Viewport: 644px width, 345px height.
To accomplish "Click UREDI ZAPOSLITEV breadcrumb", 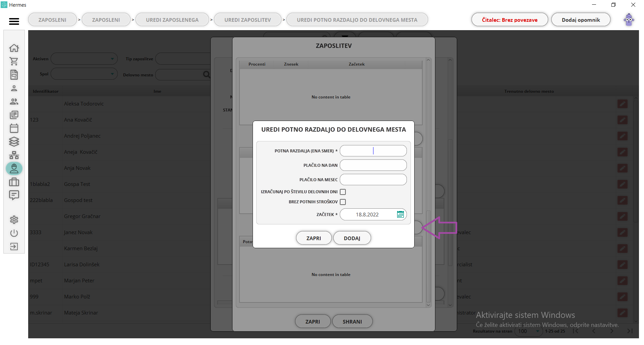I will (x=248, y=20).
